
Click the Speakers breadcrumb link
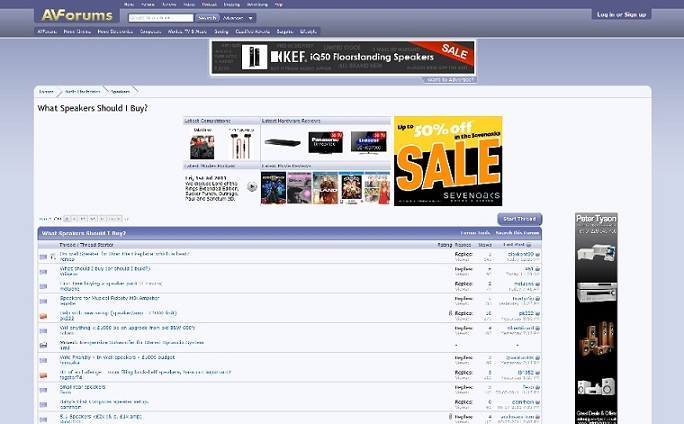pyautogui.click(x=120, y=92)
